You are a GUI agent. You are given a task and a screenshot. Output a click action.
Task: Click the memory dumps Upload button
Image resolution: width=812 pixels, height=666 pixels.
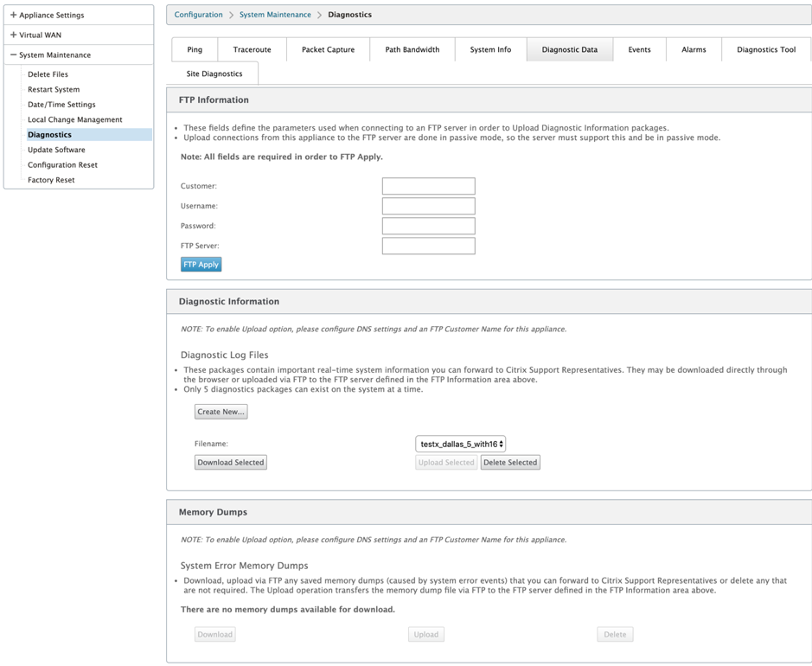(x=426, y=634)
